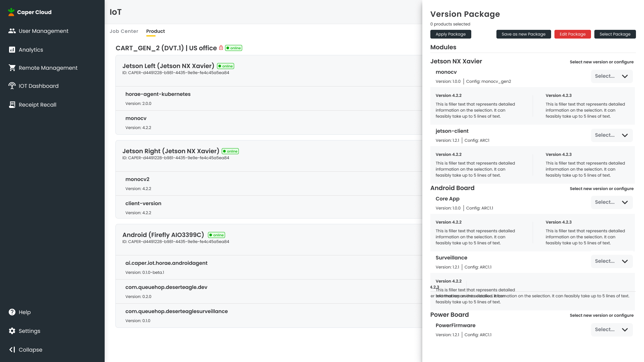This screenshot has height=362, width=644.
Task: Click the Remote Management cart icon
Action: click(x=12, y=68)
